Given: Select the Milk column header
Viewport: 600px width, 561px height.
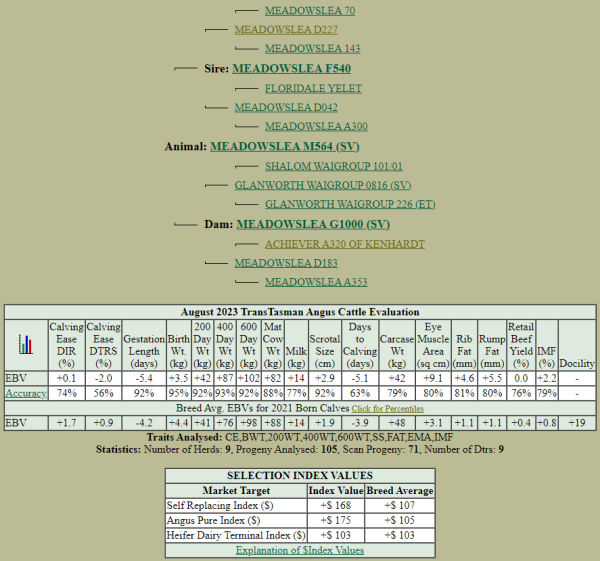Looking at the screenshot, I should coord(296,345).
